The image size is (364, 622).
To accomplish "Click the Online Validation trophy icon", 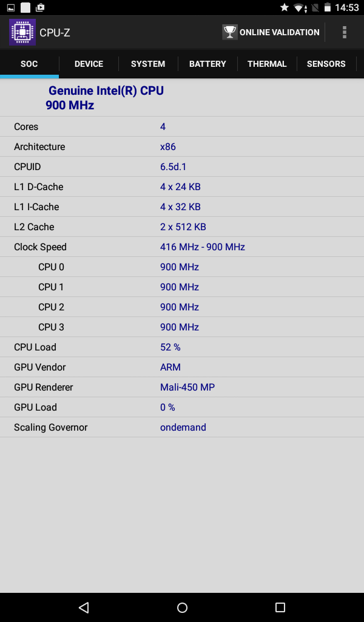I will tap(230, 32).
